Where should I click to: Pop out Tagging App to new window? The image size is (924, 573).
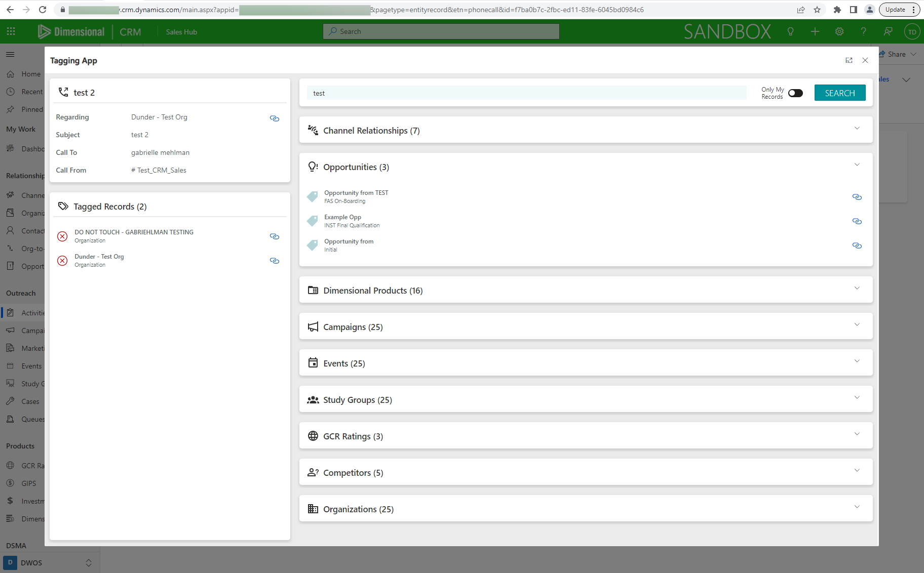click(x=849, y=60)
